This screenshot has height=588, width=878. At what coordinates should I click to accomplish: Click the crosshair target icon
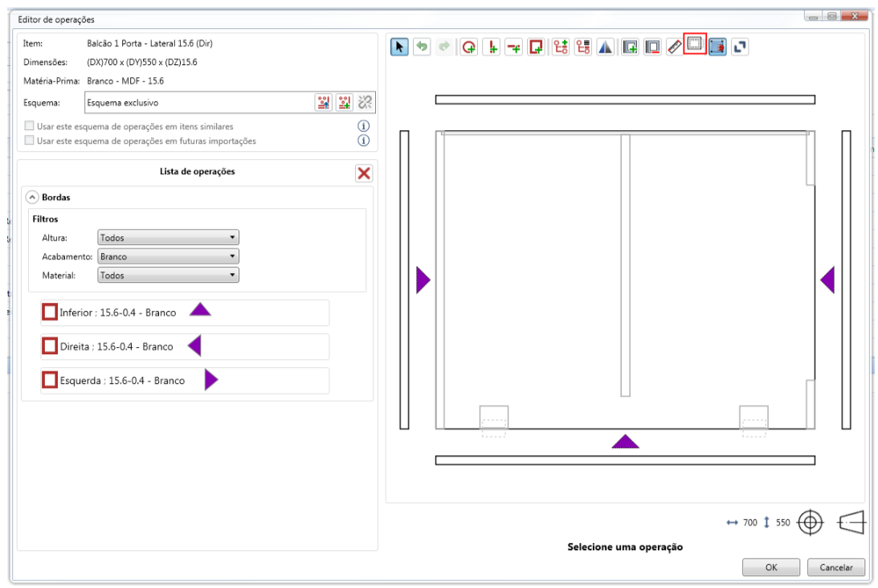click(x=811, y=522)
